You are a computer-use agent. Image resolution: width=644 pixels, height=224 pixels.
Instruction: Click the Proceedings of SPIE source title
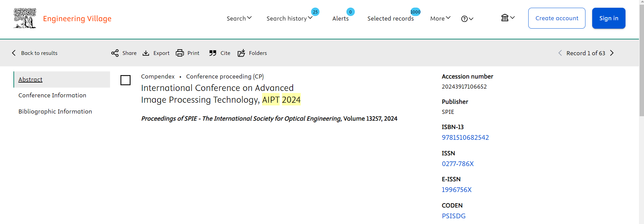pyautogui.click(x=241, y=119)
